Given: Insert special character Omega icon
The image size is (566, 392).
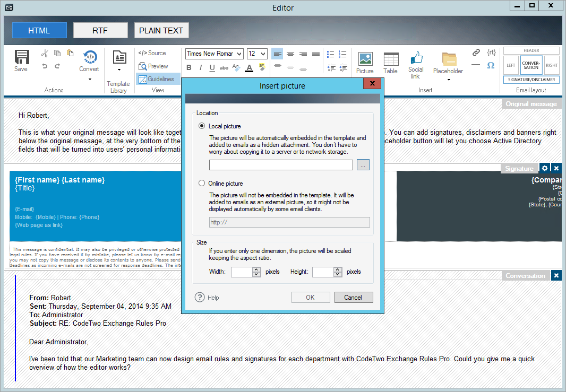Looking at the screenshot, I should click(x=491, y=65).
